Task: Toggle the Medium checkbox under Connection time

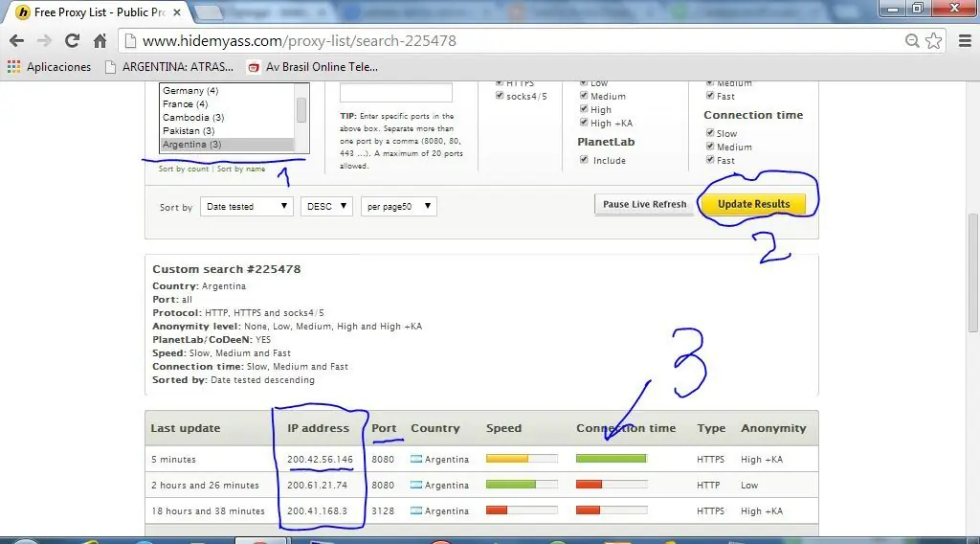Action: 710,147
